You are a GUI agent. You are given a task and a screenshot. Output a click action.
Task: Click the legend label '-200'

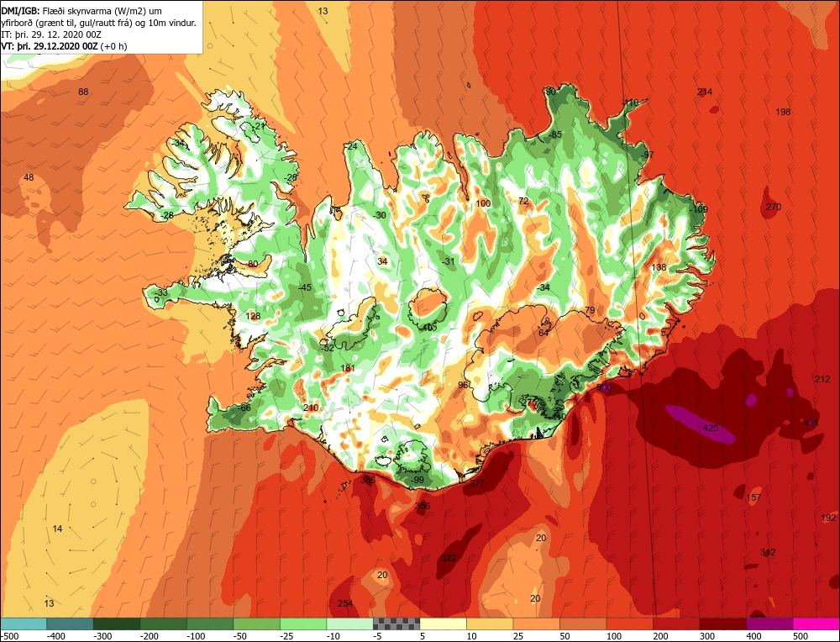tap(150, 636)
